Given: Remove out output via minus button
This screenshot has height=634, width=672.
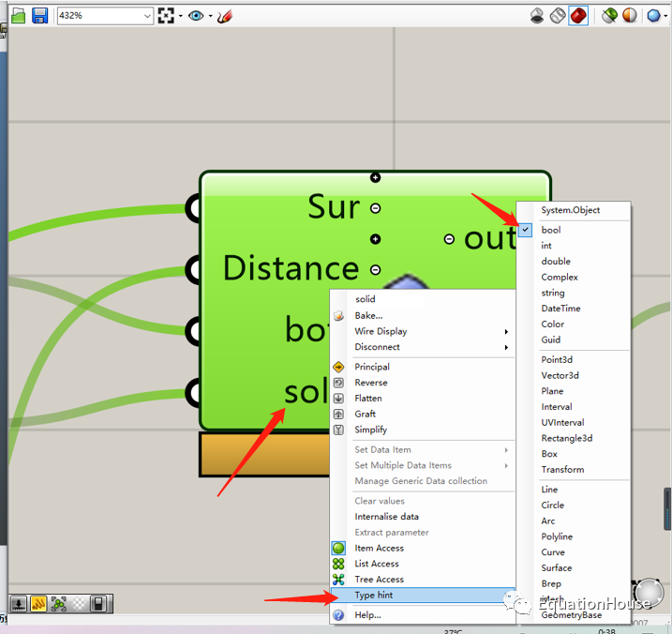Looking at the screenshot, I should (449, 239).
